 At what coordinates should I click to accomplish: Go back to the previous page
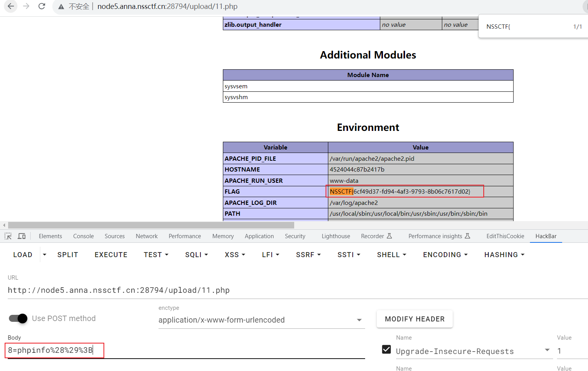tap(10, 6)
